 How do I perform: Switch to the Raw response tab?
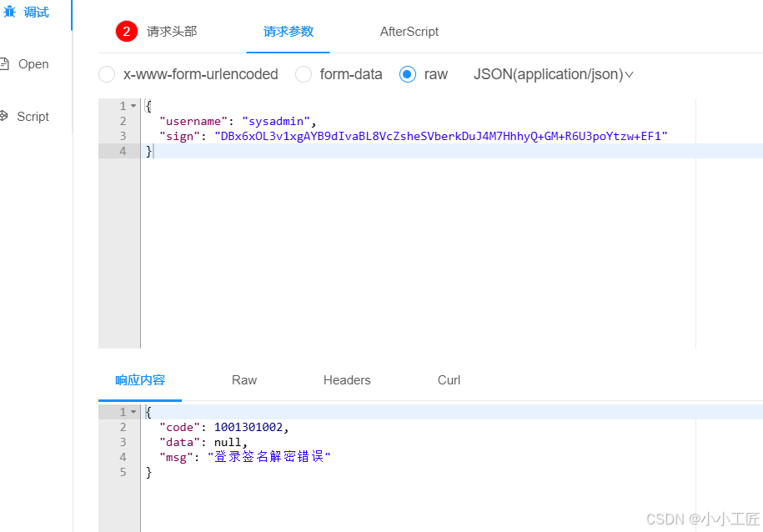(x=244, y=380)
